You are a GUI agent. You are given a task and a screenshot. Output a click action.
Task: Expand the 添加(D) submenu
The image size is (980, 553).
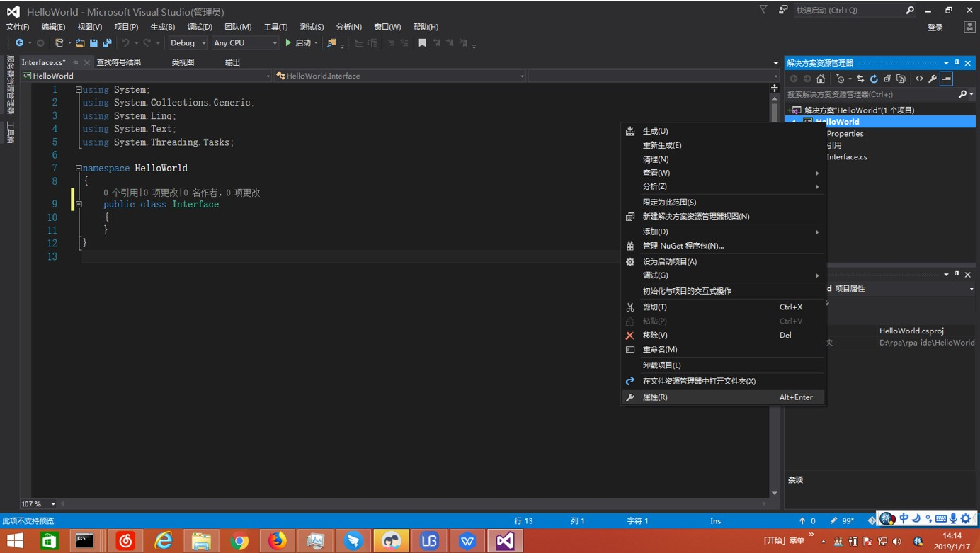point(722,232)
